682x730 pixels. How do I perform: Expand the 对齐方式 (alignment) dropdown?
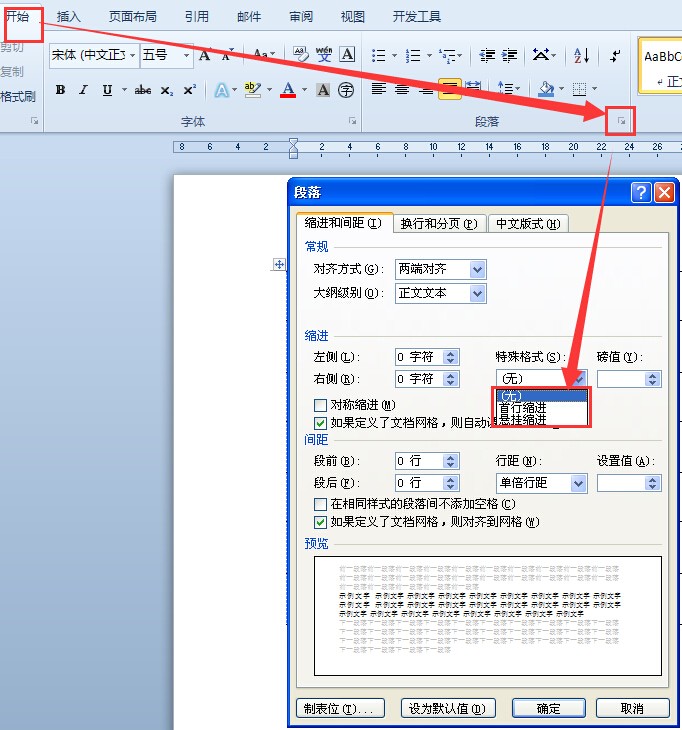pyautogui.click(x=477, y=269)
